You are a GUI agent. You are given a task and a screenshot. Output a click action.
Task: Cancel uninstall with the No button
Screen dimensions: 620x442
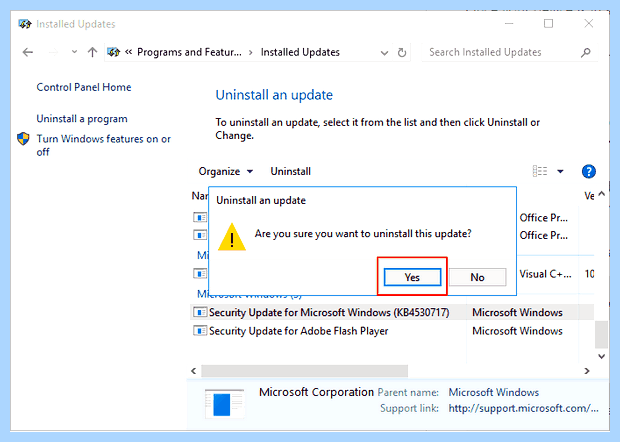477,277
